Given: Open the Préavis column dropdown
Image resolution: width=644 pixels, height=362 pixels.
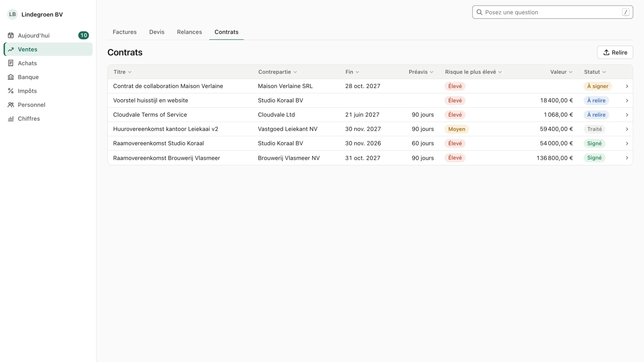Looking at the screenshot, I should [x=421, y=72].
